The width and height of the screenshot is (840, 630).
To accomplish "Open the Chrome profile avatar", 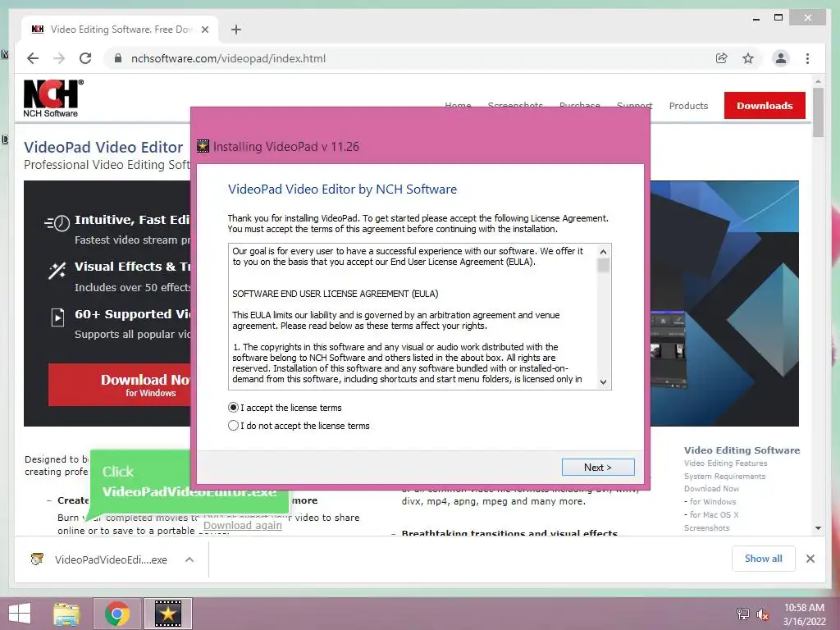I will pos(781,58).
